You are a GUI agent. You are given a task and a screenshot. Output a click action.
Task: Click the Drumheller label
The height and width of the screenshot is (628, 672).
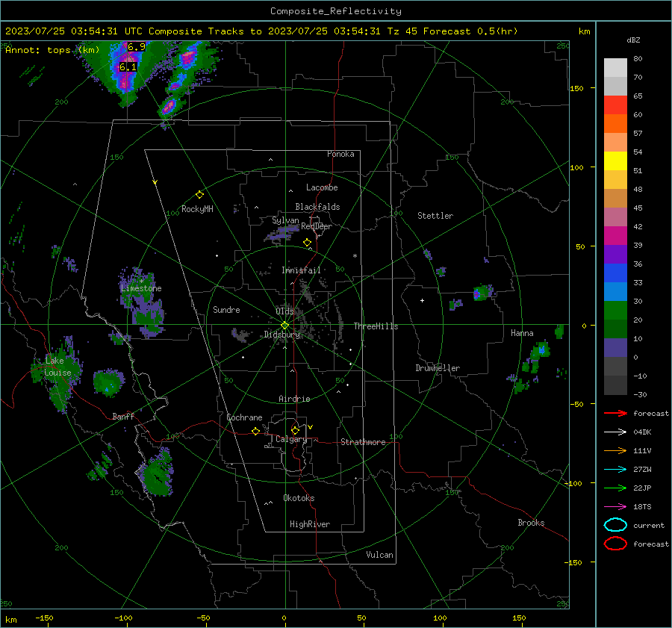(x=438, y=368)
